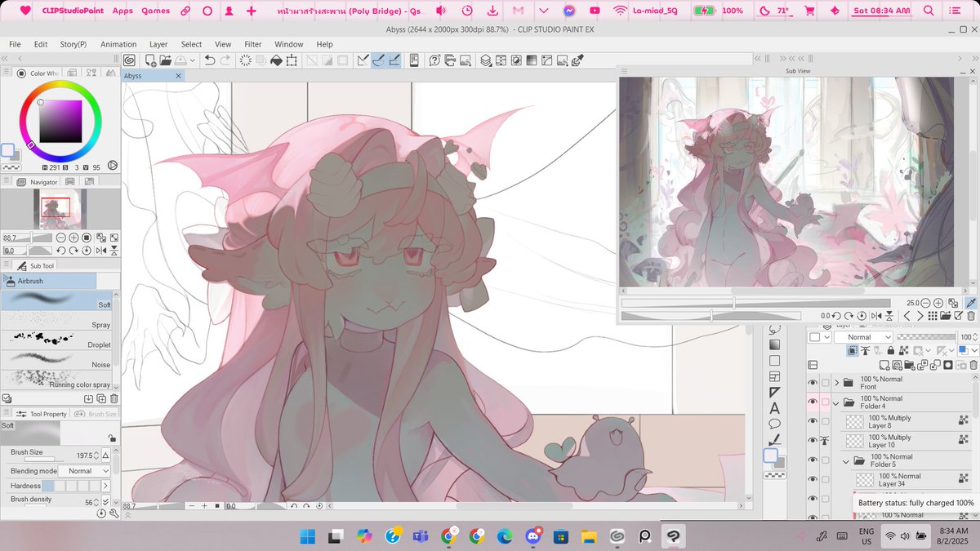Toggle visibility of Folder 4

point(813,402)
